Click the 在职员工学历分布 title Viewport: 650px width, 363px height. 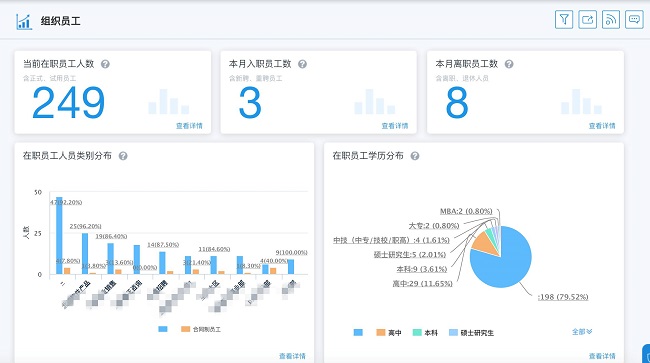(x=368, y=156)
